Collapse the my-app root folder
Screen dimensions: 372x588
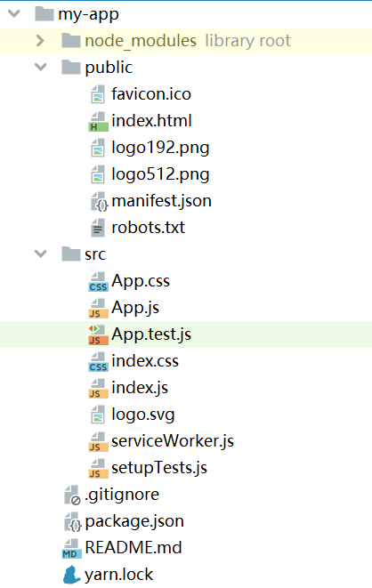[x=14, y=14]
